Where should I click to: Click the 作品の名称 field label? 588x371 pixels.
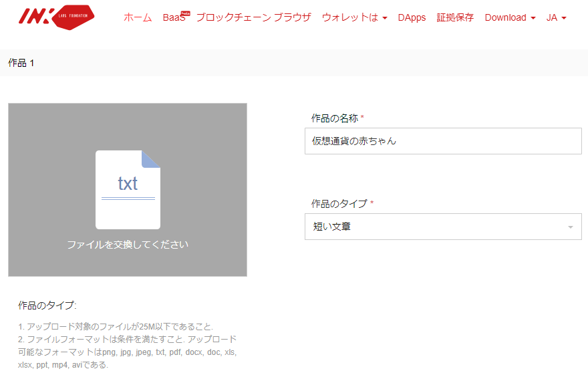click(x=335, y=118)
